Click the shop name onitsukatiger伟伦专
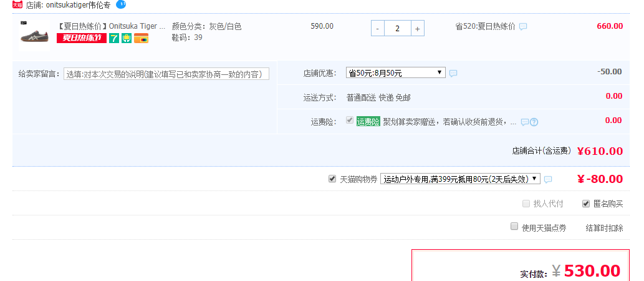The height and width of the screenshot is (281, 644). click(x=79, y=6)
